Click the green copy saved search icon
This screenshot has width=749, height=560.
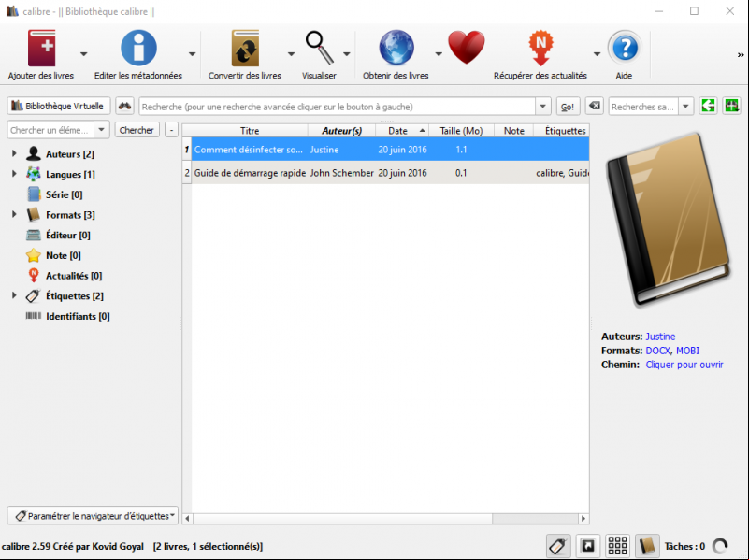709,106
